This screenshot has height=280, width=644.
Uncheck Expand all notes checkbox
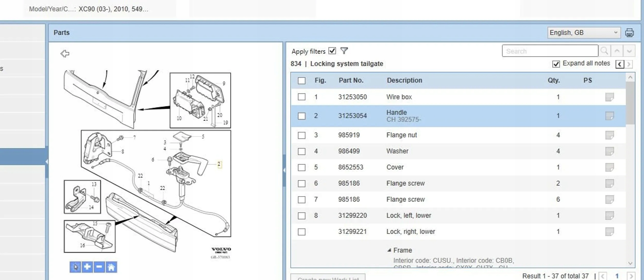point(556,64)
